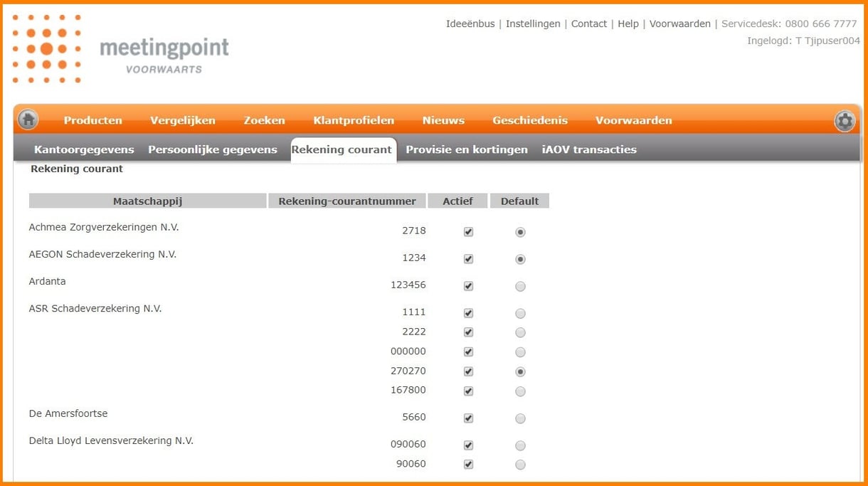
Task: Click AEGON Schadeverzekering N.V. text
Action: (102, 254)
